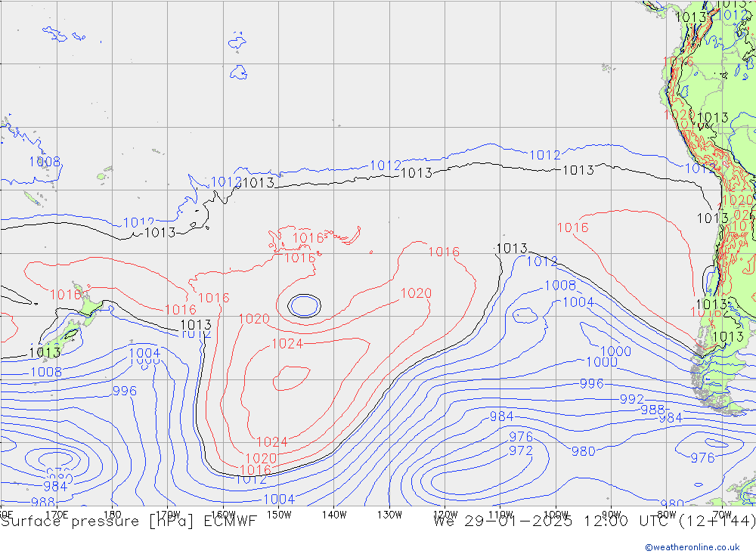Click the 100W longitude label
Viewport: 756px width, 554px height.
pos(556,514)
